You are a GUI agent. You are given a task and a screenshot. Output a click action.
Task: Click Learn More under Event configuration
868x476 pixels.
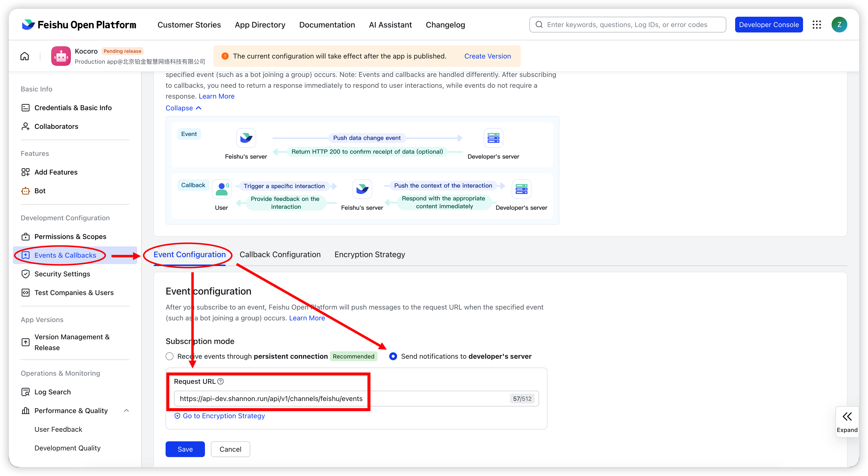[x=307, y=318]
